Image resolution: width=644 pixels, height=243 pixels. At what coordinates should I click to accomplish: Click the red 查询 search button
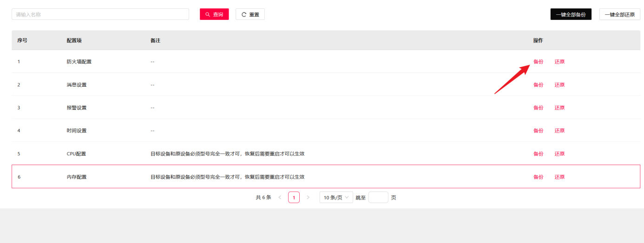[214, 14]
